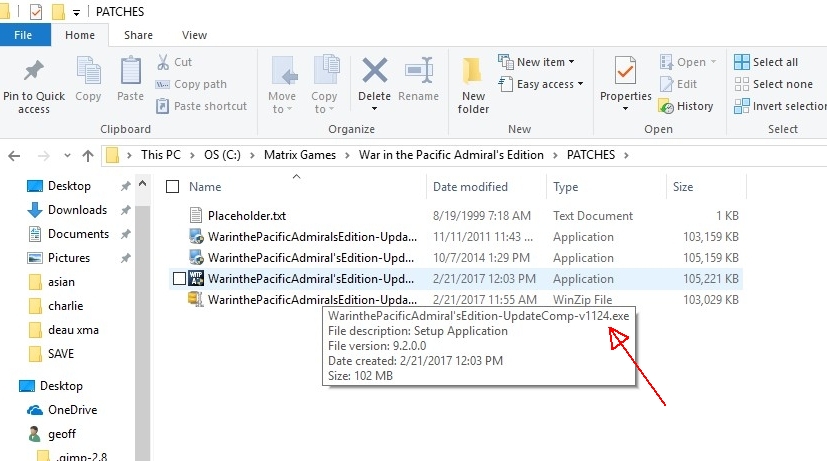The width and height of the screenshot is (827, 461).
Task: Expand chevron after This PC breadcrumb
Action: 193,155
